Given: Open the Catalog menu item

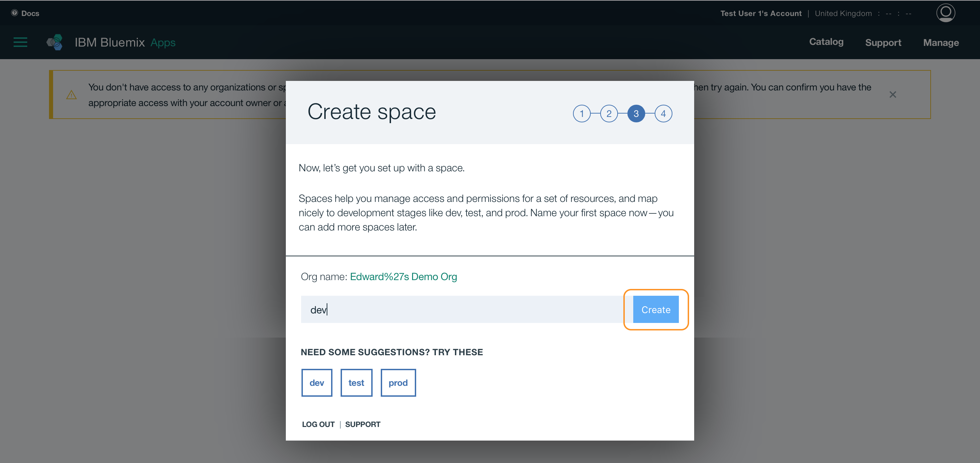Looking at the screenshot, I should click(x=826, y=42).
